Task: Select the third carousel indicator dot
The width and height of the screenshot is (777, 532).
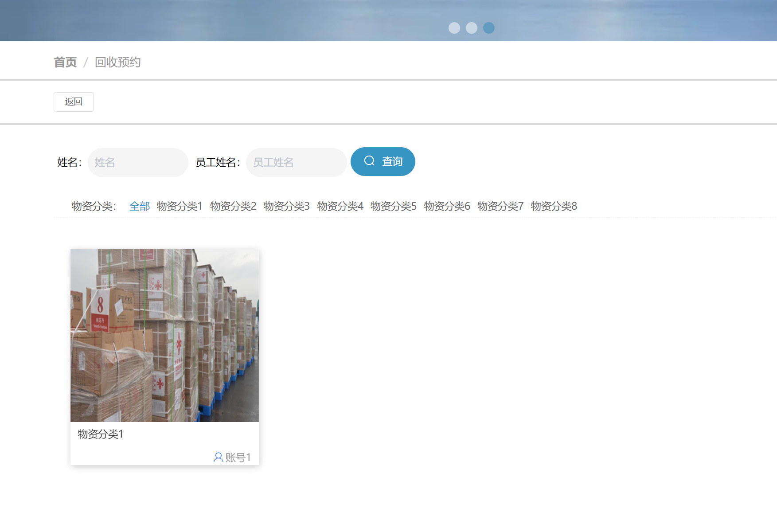Action: tap(488, 28)
